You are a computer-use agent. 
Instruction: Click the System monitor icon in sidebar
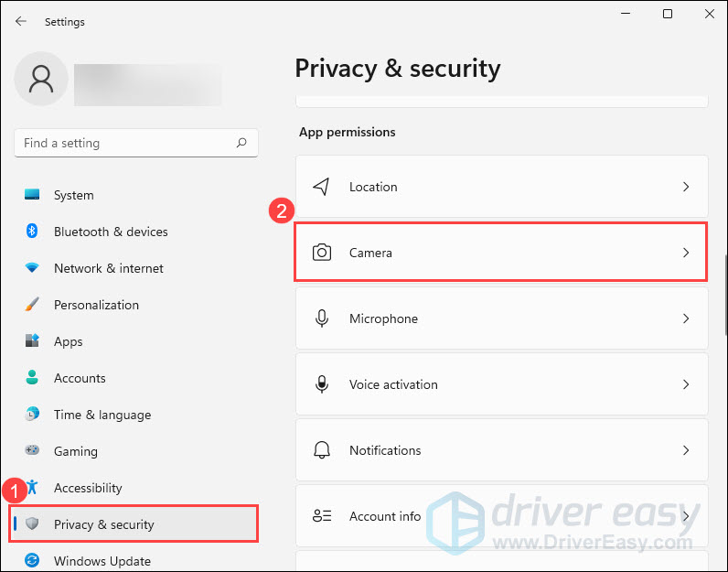click(x=33, y=195)
